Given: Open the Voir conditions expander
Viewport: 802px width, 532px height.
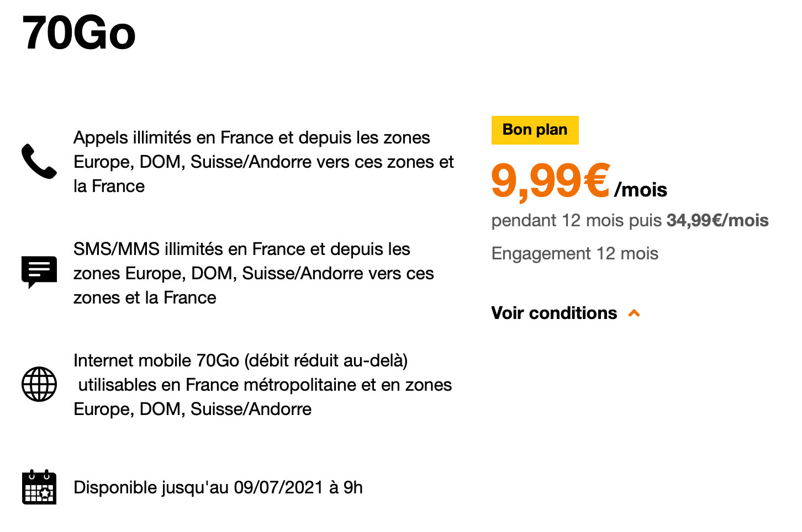Looking at the screenshot, I should pos(553,313).
